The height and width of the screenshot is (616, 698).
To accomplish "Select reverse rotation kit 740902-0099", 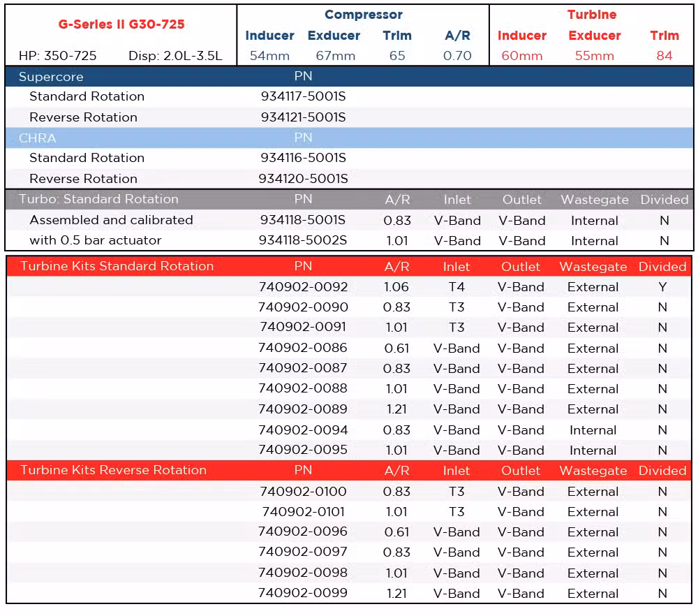I will click(303, 593).
